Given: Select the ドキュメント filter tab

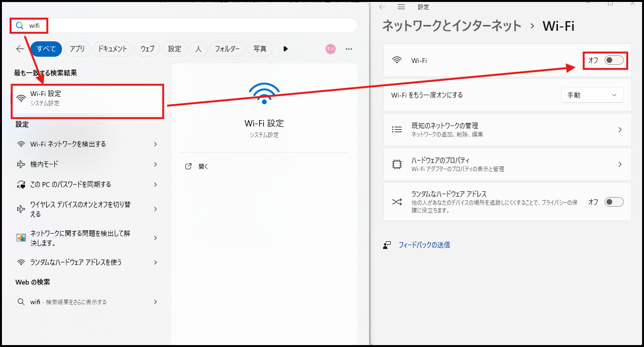Looking at the screenshot, I should (x=112, y=49).
